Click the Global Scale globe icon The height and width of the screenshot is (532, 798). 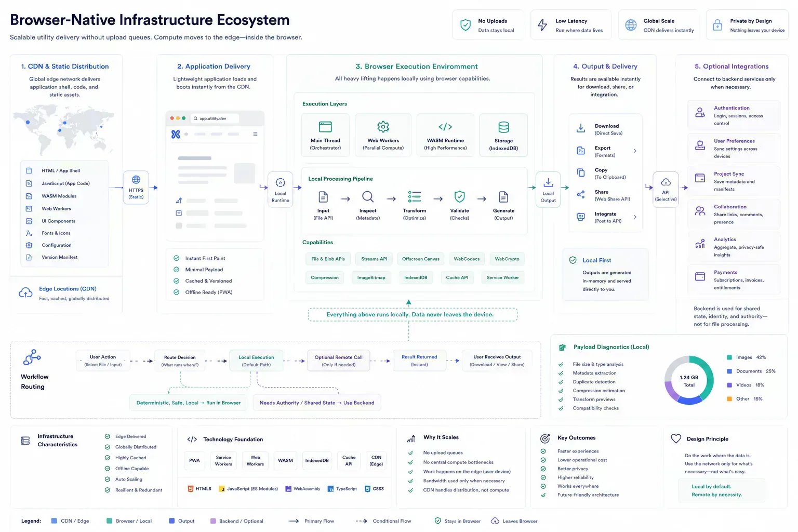point(631,25)
